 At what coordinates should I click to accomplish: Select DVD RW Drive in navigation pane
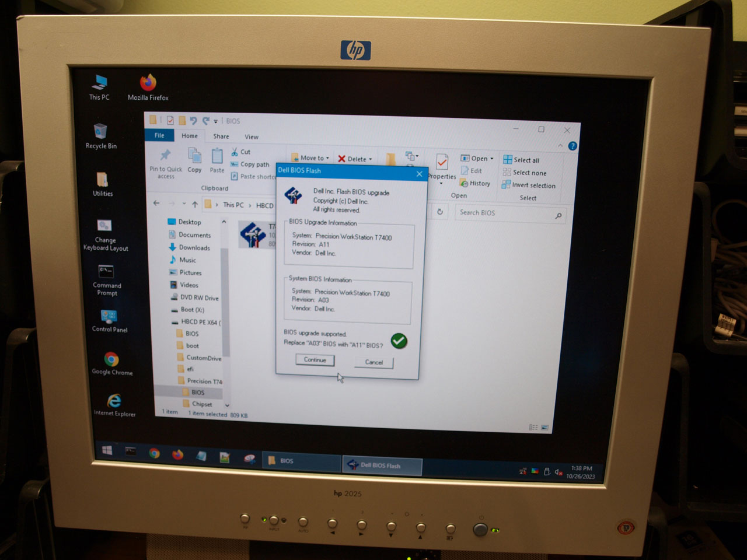tap(195, 297)
